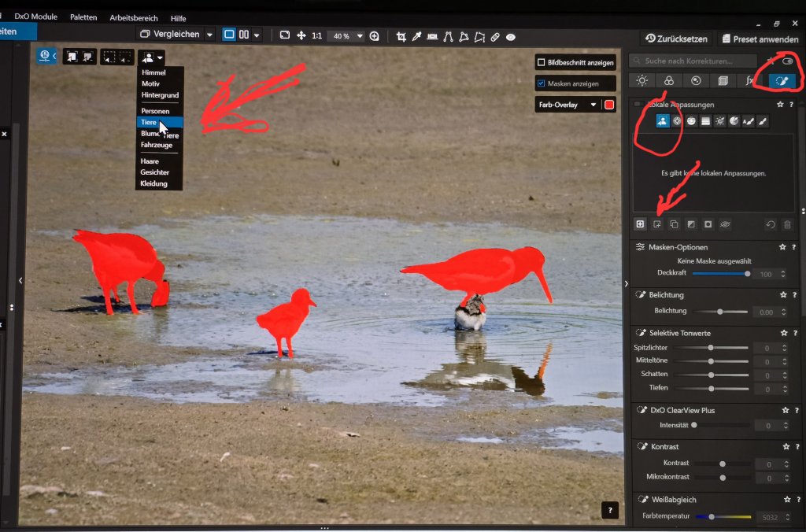Toggle the active corrections switch
The image size is (806, 532).
coord(787,61)
